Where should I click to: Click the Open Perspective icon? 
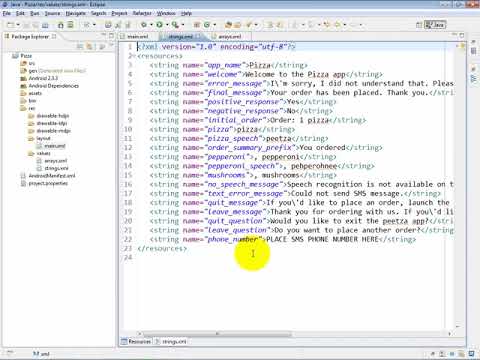419,25
